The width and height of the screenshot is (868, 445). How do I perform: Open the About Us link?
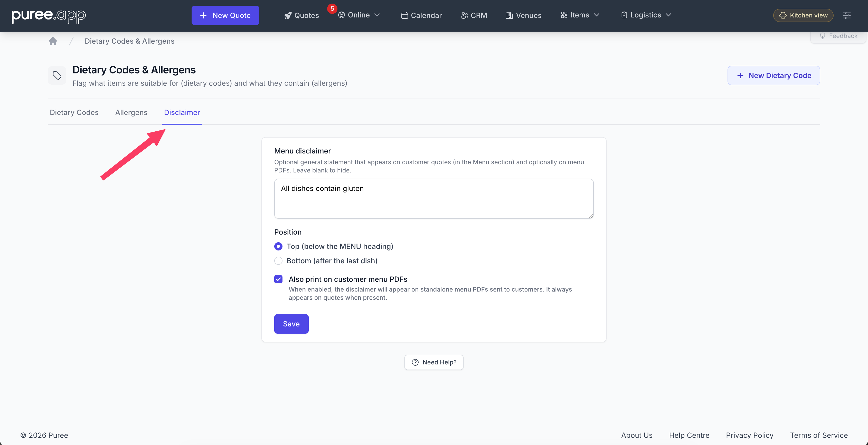[637, 435]
